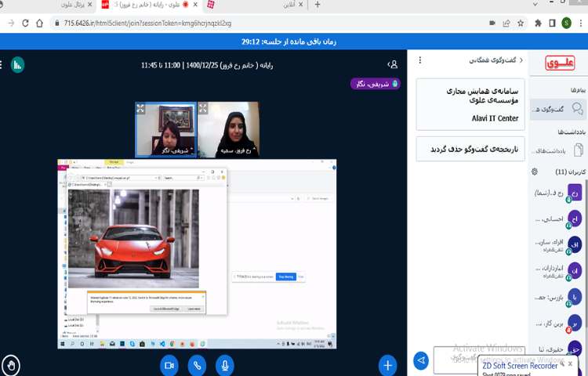Screen dimensions: 588x376
Task: Open the users list gear settings
Action: tap(535, 172)
